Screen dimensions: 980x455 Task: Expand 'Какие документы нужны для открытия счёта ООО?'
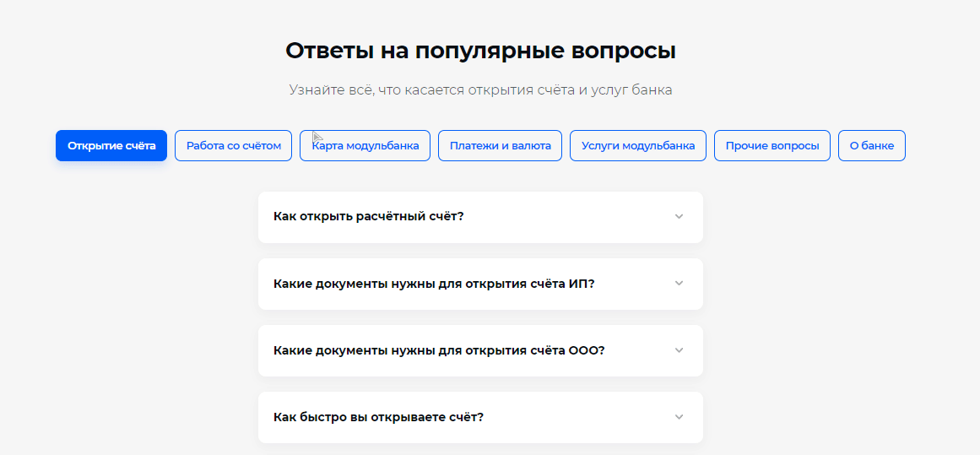[439, 350]
